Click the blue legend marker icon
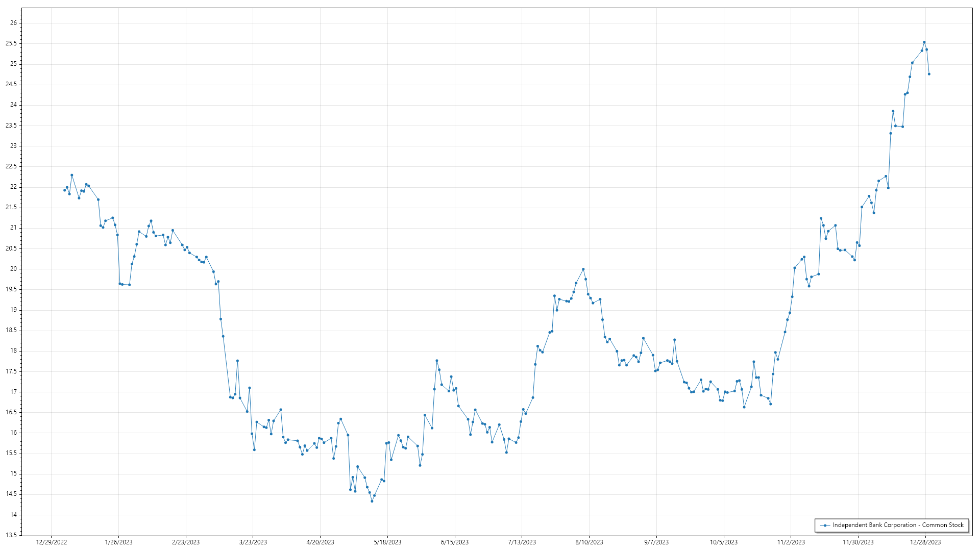Screen dimensions: 980x551 (825, 525)
